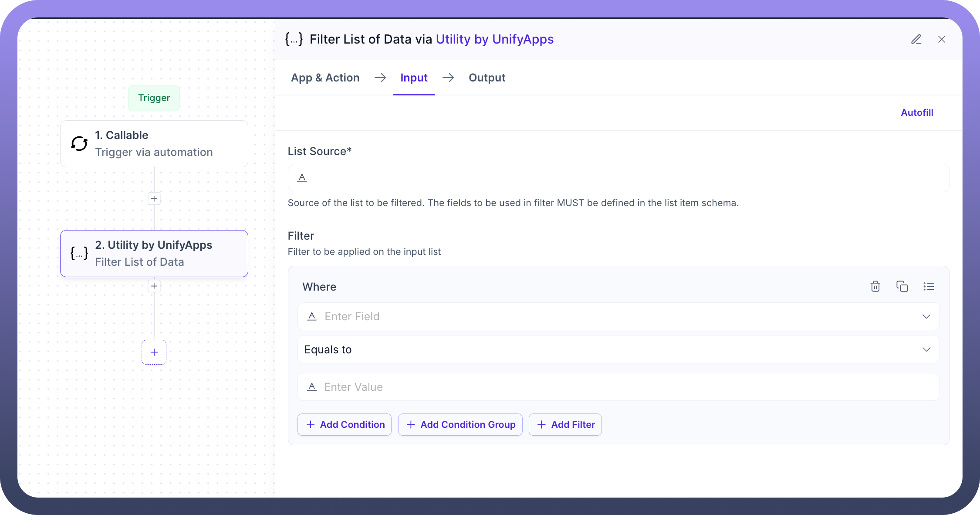Click the text-type icon in List Source
Image resolution: width=980 pixels, height=515 pixels.
pyautogui.click(x=302, y=177)
